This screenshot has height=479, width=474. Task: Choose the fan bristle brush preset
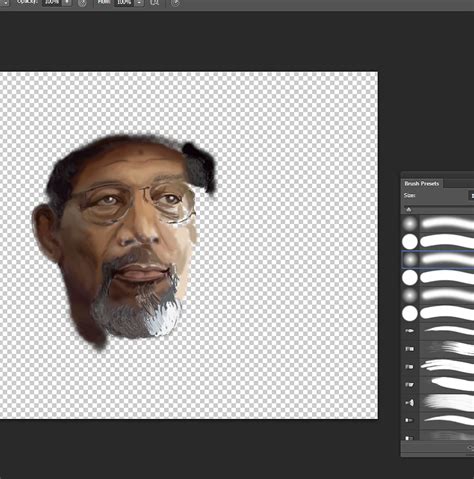point(438,403)
